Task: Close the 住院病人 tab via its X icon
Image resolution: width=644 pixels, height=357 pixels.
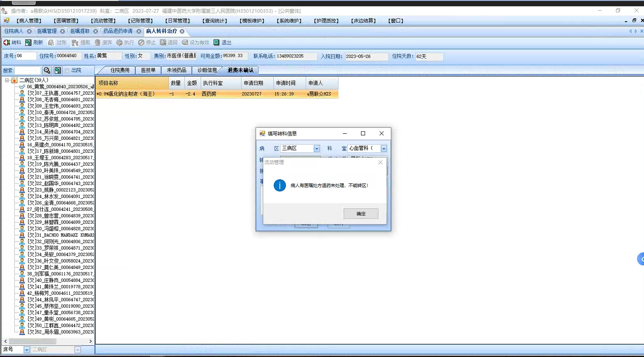Action: [29, 31]
